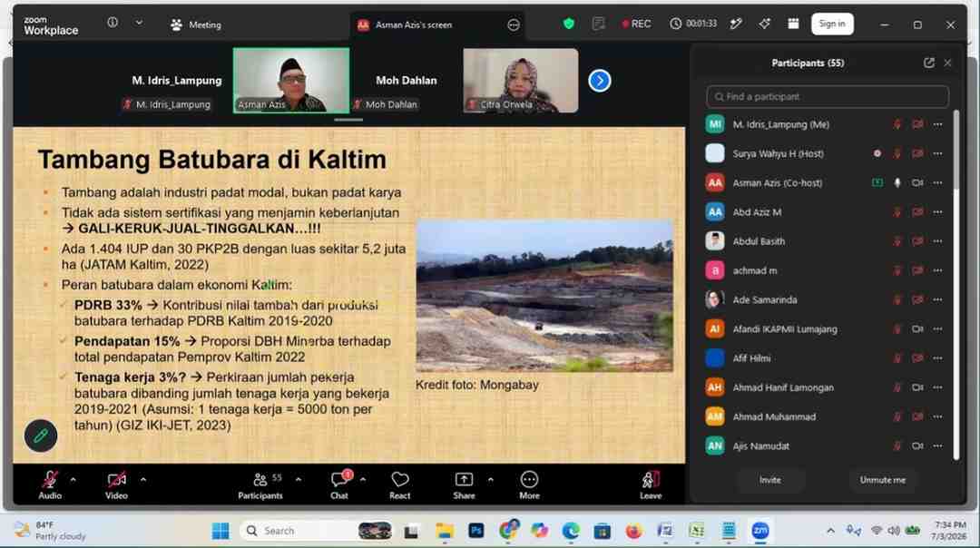Expand the Video options caret

pyautogui.click(x=143, y=479)
